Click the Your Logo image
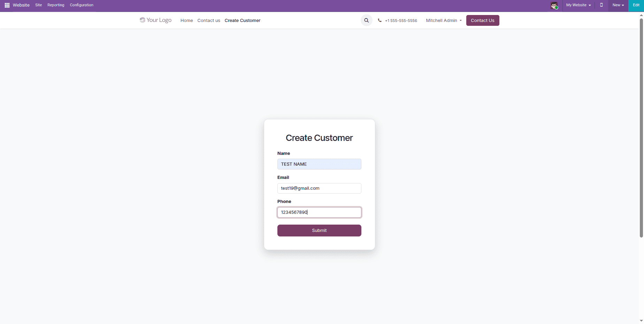Screen dimensions: 644x324 click(155, 20)
